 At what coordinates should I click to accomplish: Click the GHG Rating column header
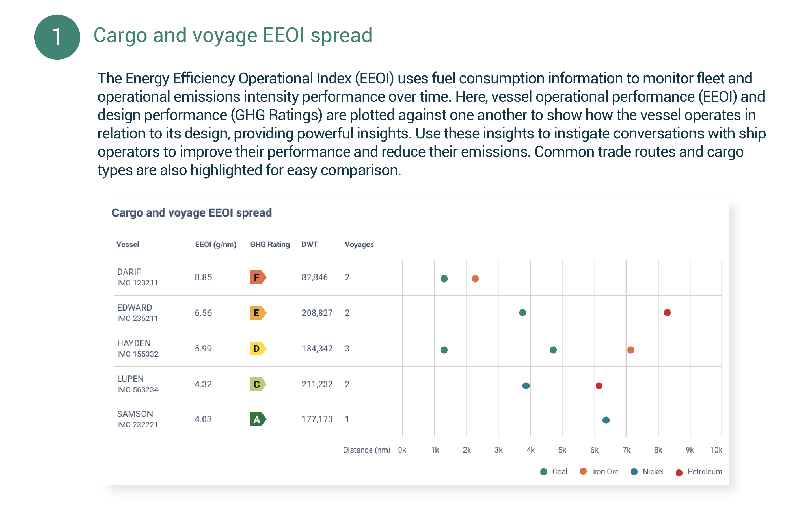(270, 245)
